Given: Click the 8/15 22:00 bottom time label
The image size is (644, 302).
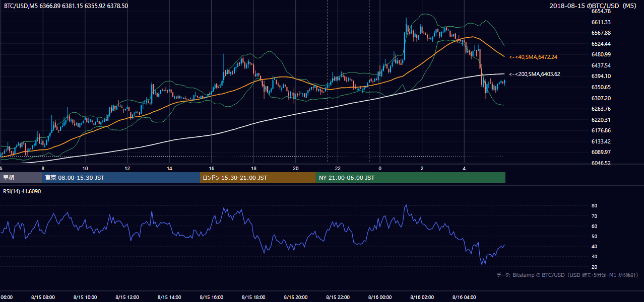Looking at the screenshot, I should coord(338,297).
